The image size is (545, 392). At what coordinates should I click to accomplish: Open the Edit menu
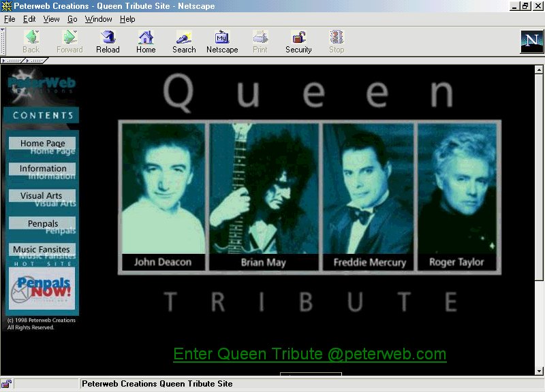29,19
